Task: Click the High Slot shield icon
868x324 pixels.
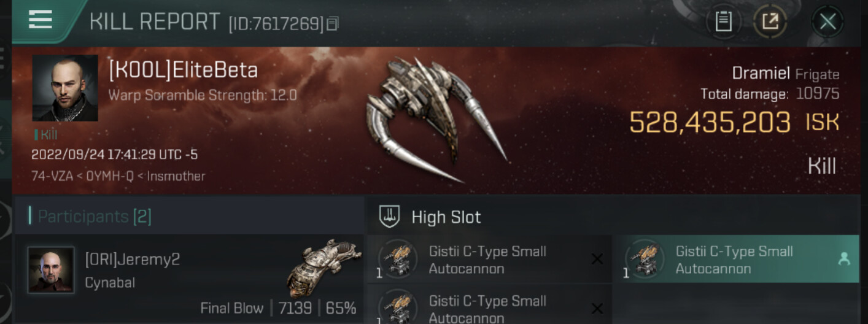Action: click(x=390, y=217)
